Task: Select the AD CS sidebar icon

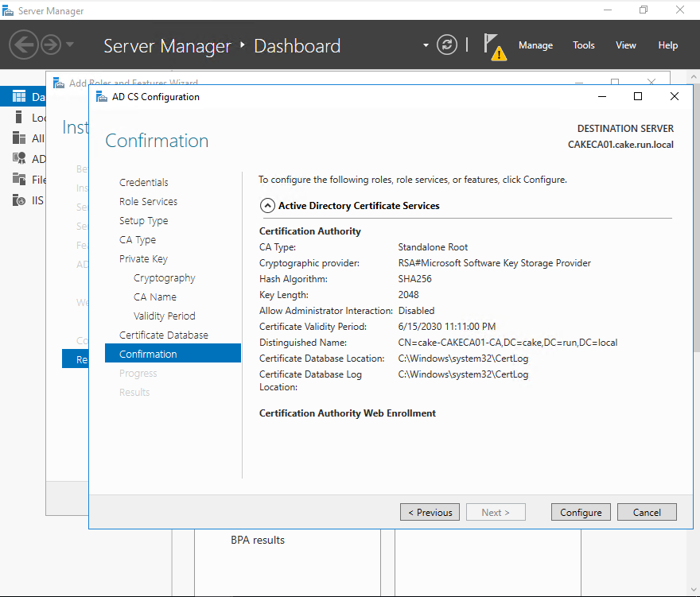Action: 19,158
